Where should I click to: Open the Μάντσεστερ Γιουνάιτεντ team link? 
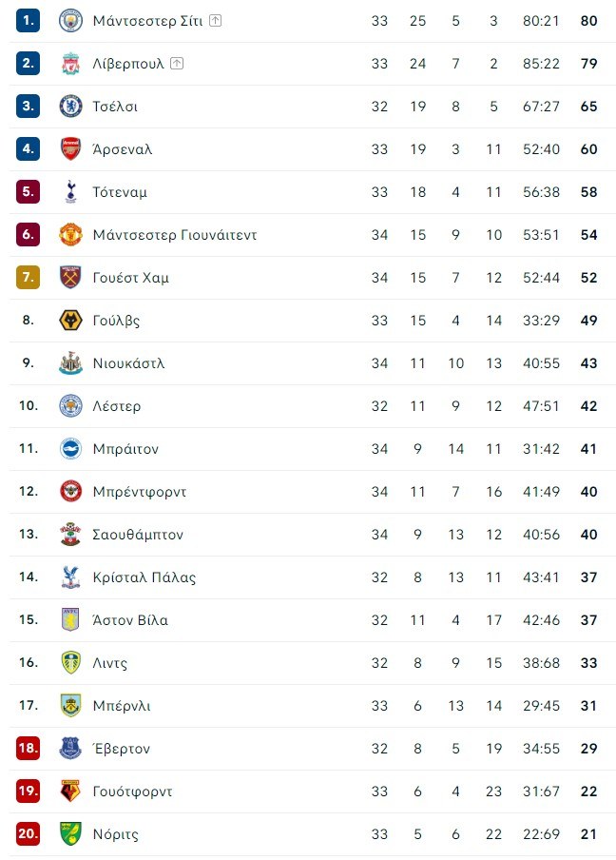tap(175, 235)
